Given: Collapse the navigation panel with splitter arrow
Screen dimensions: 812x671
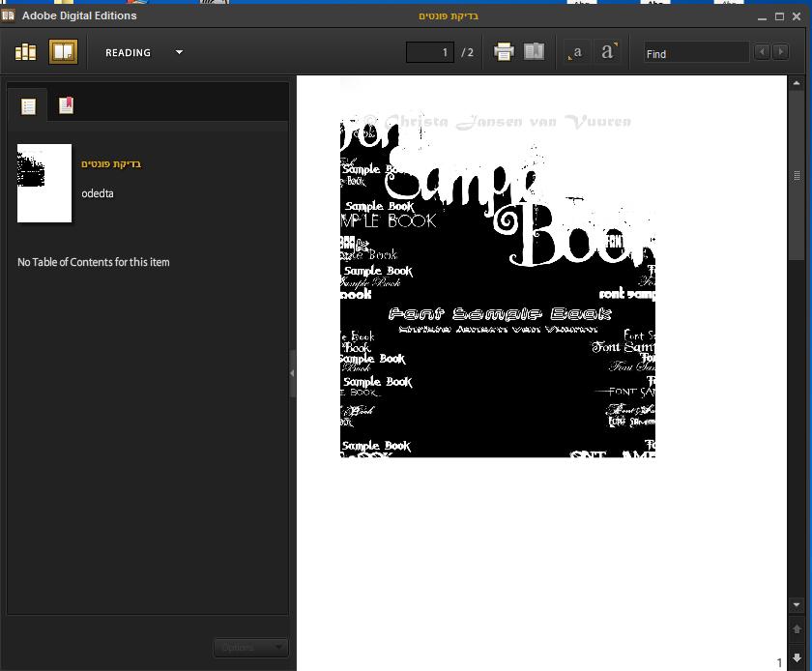Looking at the screenshot, I should (293, 373).
